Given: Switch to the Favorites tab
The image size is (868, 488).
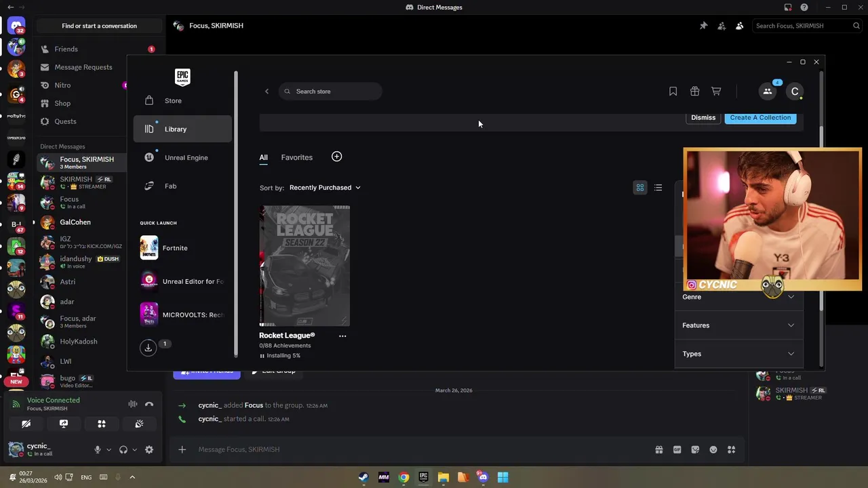Looking at the screenshot, I should point(297,157).
